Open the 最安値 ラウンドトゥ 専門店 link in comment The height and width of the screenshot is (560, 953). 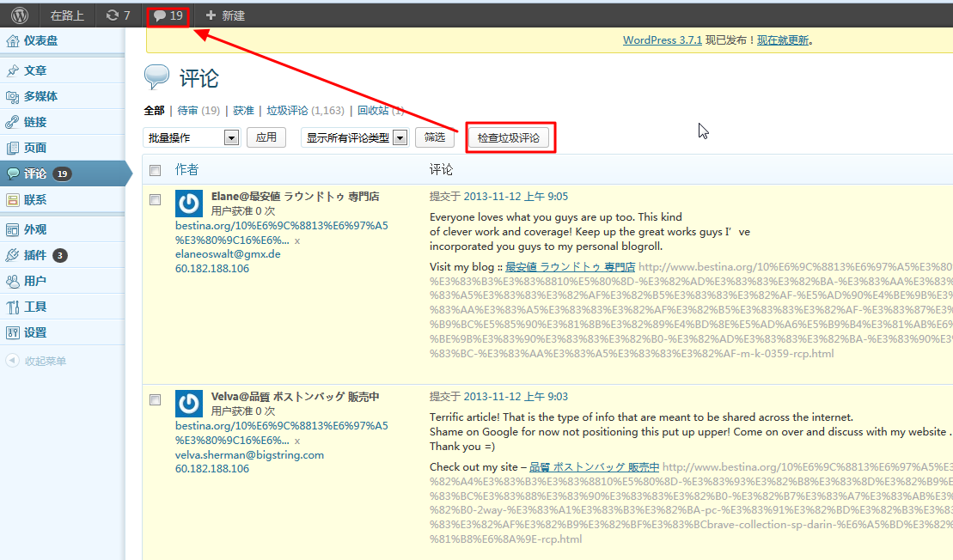pyautogui.click(x=570, y=266)
